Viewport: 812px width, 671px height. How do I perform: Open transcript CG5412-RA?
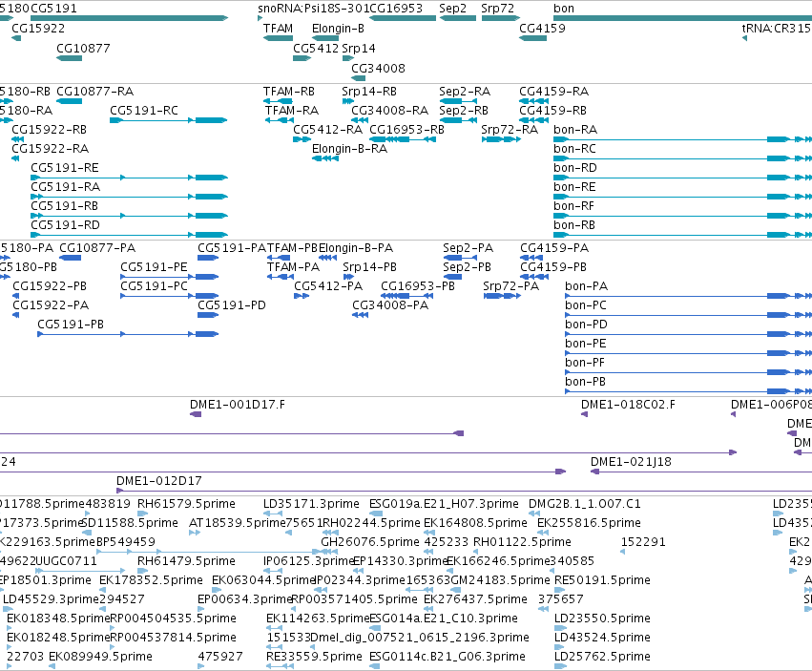328,130
